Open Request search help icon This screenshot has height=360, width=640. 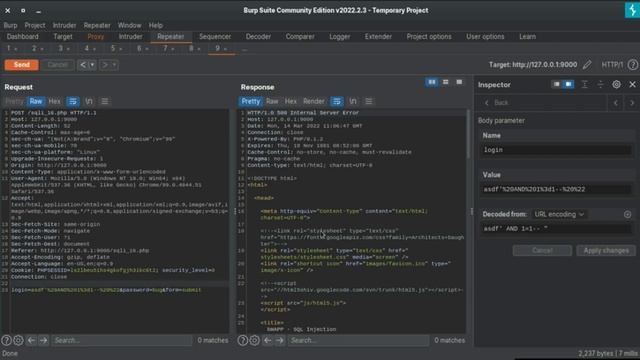pos(7,340)
